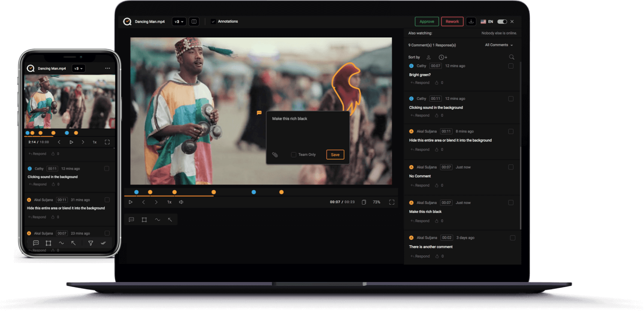
Task: Tap the double-check icon on phone bottom bar
Action: (103, 243)
